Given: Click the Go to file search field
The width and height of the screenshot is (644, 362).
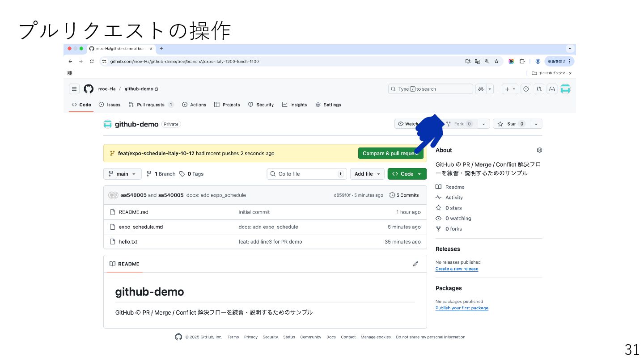Looking at the screenshot, I should 307,174.
